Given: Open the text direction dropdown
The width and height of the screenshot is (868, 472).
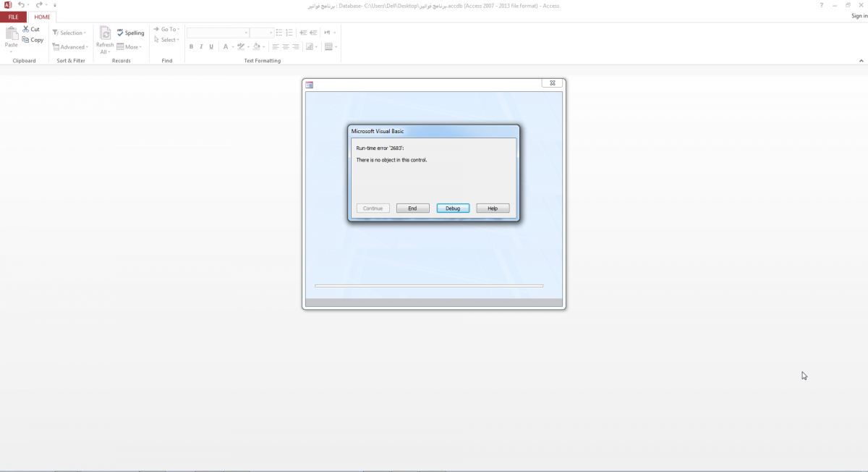Looking at the screenshot, I should (329, 33).
